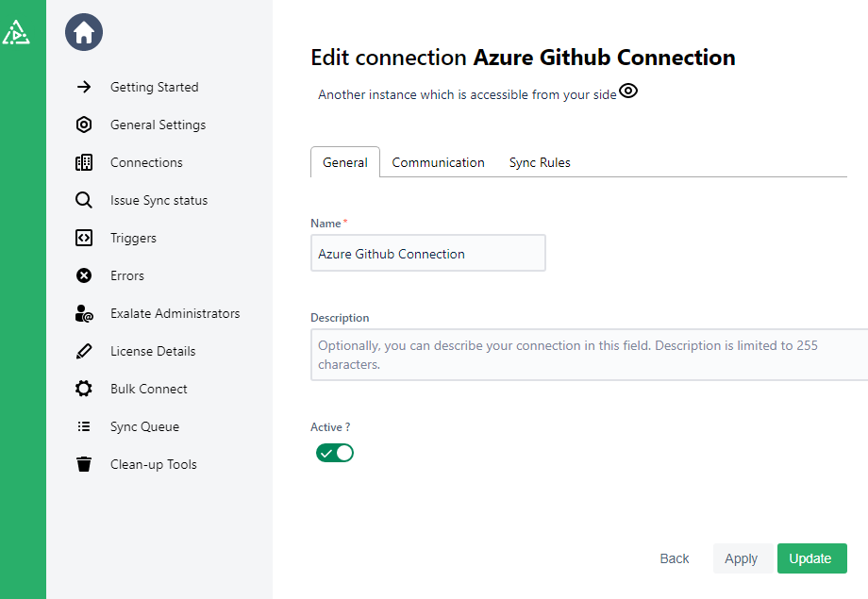Click the Exalate logo icon
This screenshot has height=599, width=868.
[15, 34]
